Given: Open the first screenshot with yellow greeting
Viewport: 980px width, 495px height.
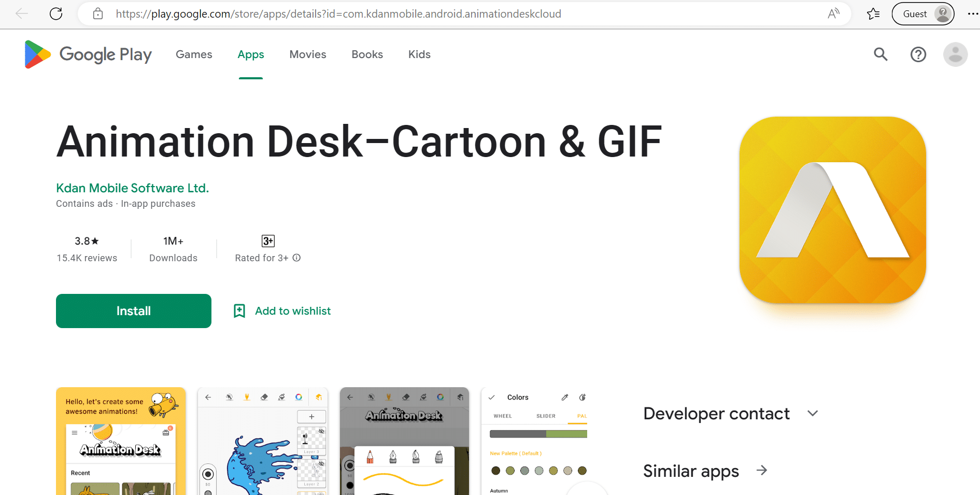Looking at the screenshot, I should [121, 441].
